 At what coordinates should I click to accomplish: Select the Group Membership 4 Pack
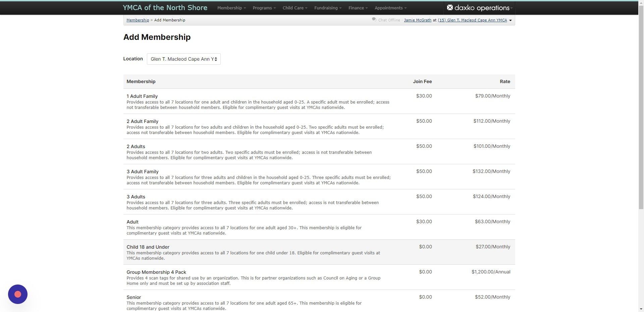click(x=156, y=272)
